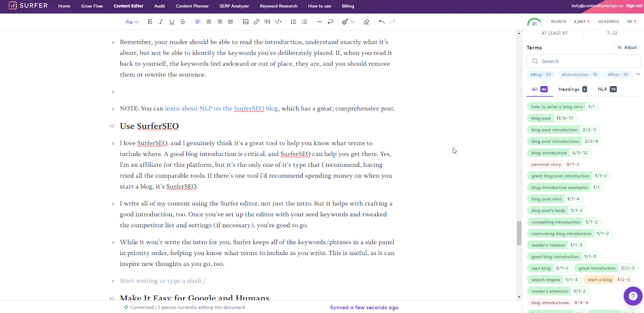This screenshot has width=644, height=313.
Task: Insert a hyperlink
Action: click(x=256, y=22)
